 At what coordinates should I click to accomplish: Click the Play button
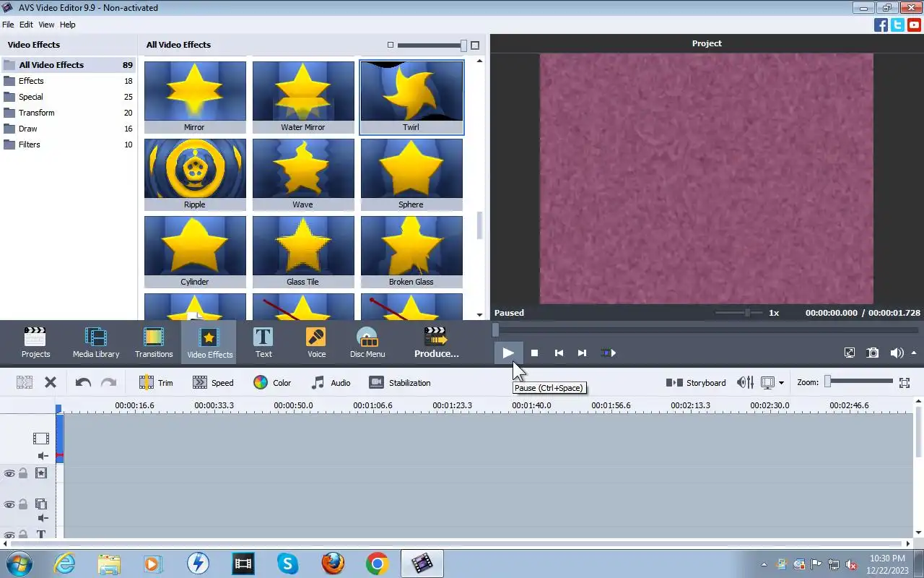[508, 353]
